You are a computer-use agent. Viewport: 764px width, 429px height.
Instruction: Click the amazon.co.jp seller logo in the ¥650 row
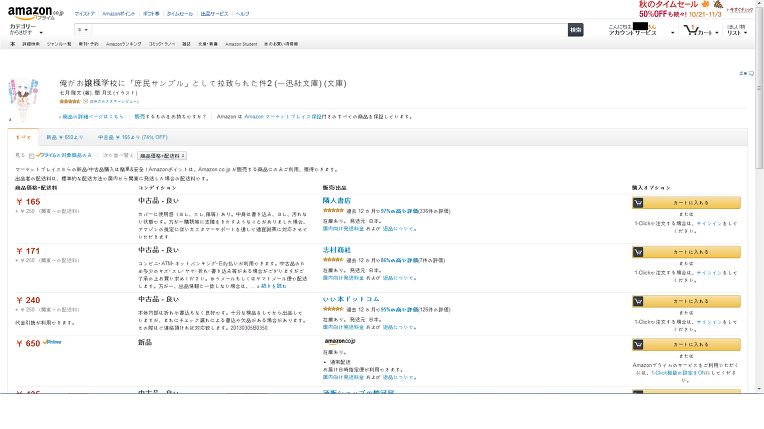(x=340, y=341)
